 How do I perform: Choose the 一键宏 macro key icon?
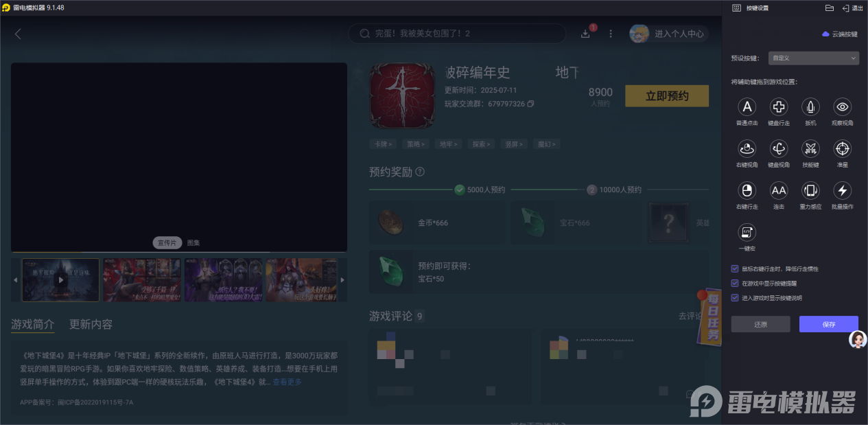point(747,233)
